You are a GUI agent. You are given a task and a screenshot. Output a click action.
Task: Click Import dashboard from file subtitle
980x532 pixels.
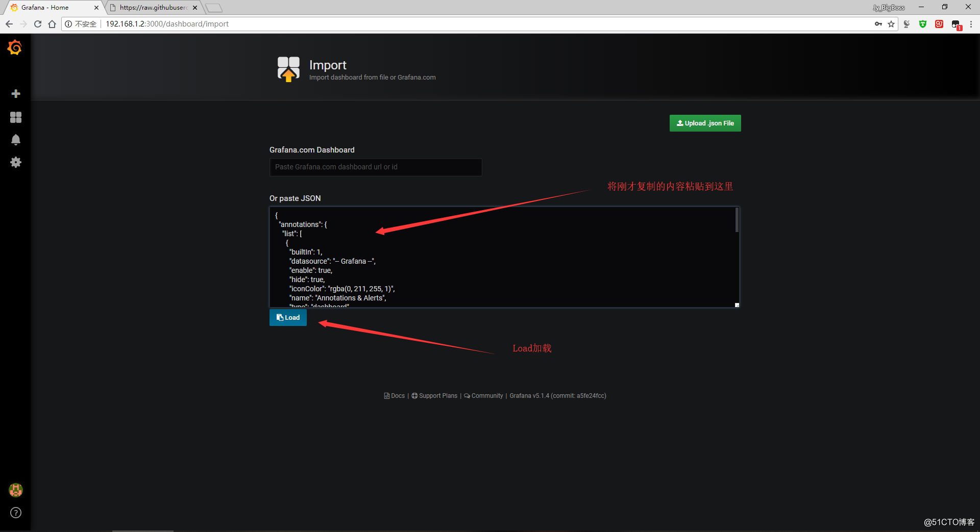coord(373,78)
